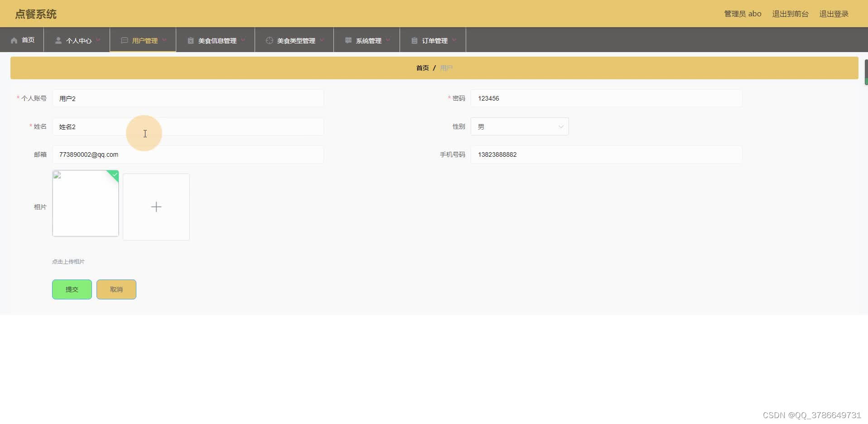Image resolution: width=868 pixels, height=424 pixels.
Task: Click the chat icon in 用户管理
Action: [x=124, y=40]
